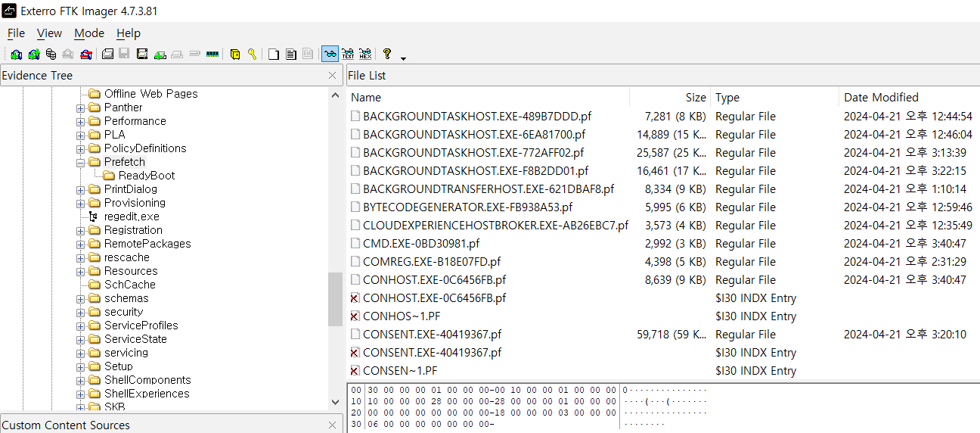Click Remove All Evidence Items icon
The height and width of the screenshot is (433, 980).
86,55
